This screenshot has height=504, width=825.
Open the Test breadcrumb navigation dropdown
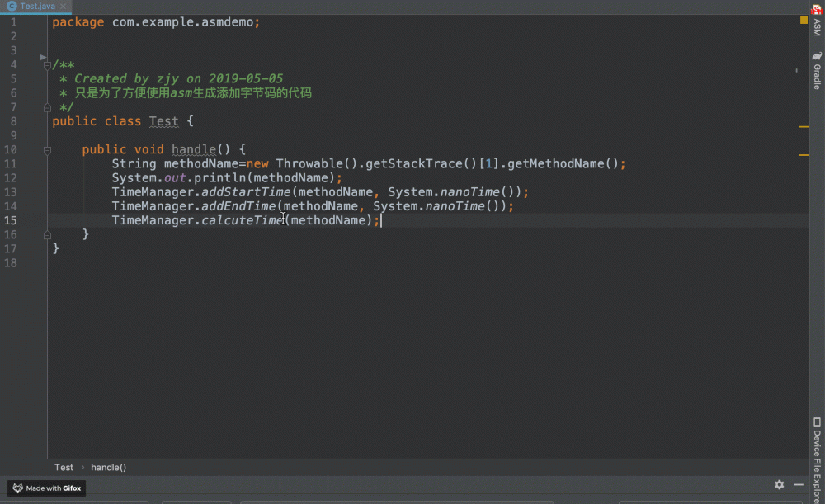pyautogui.click(x=64, y=467)
